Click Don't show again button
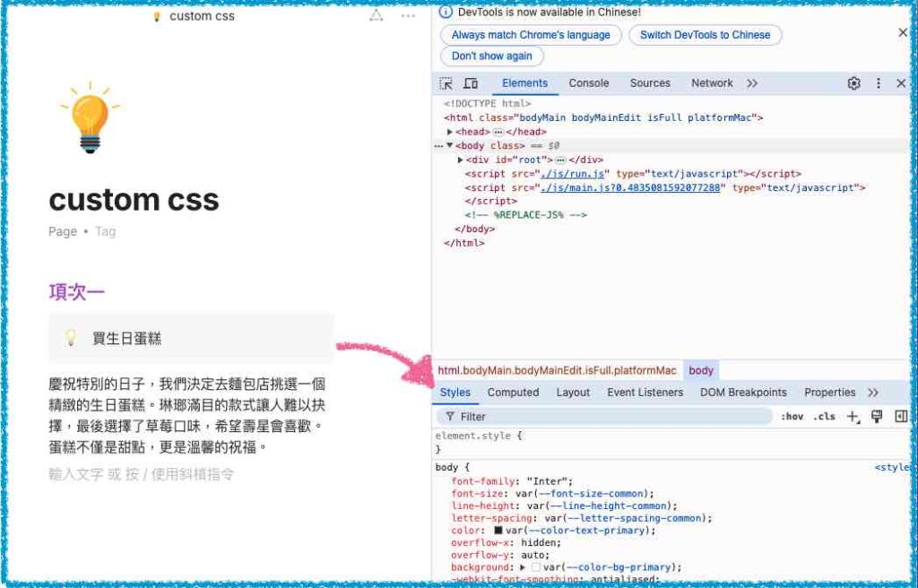Viewport: 918px width, 588px height. click(x=492, y=56)
